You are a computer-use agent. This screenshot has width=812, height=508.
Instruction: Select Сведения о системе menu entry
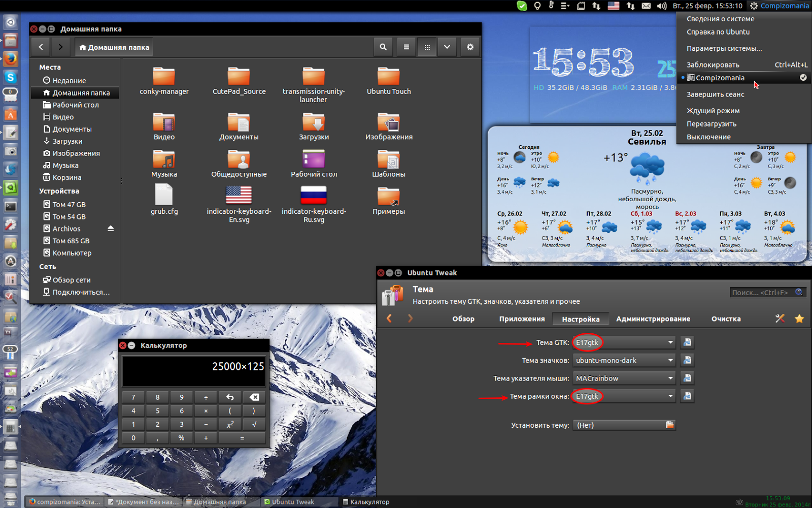[743, 19]
